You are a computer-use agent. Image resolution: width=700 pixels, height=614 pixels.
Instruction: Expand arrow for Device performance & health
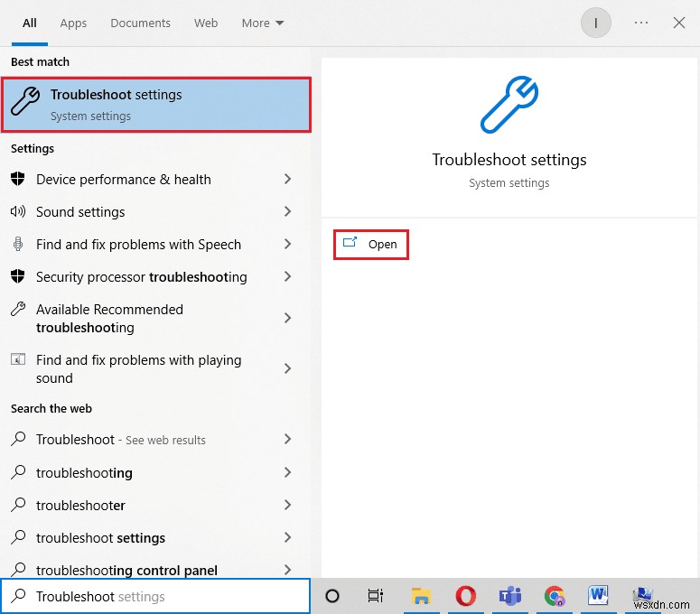tap(287, 180)
